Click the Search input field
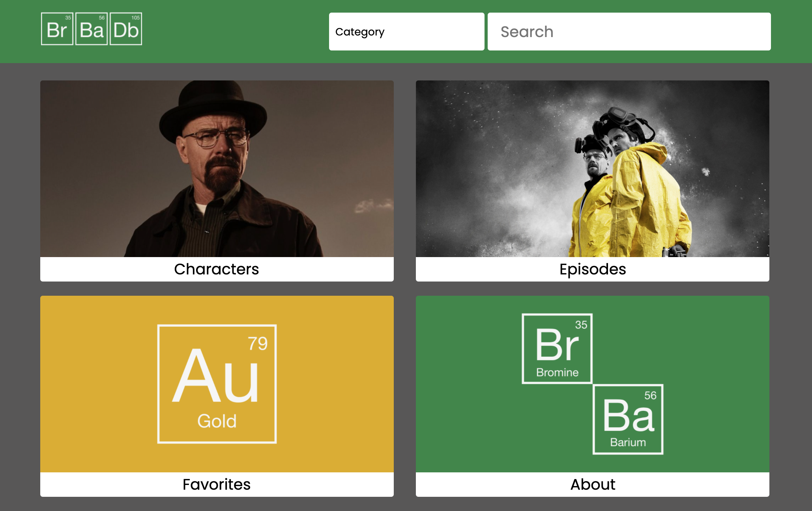812x511 pixels. 629,32
